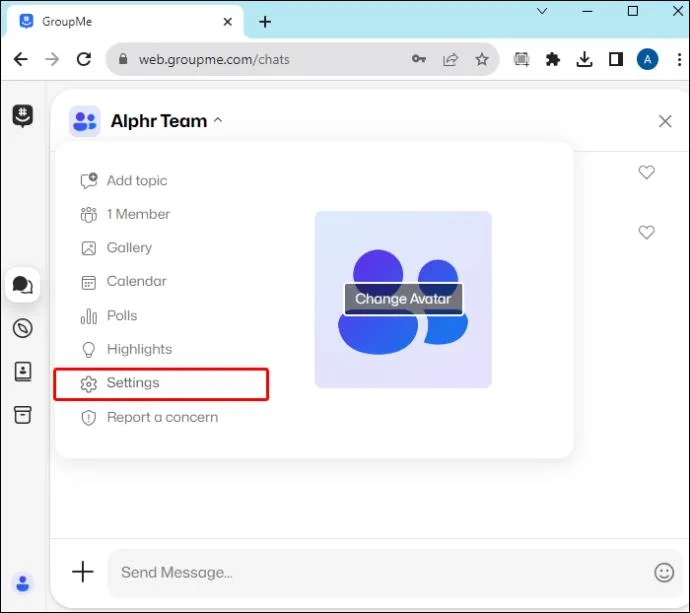Open Chrome three-dot menu

coord(679,59)
